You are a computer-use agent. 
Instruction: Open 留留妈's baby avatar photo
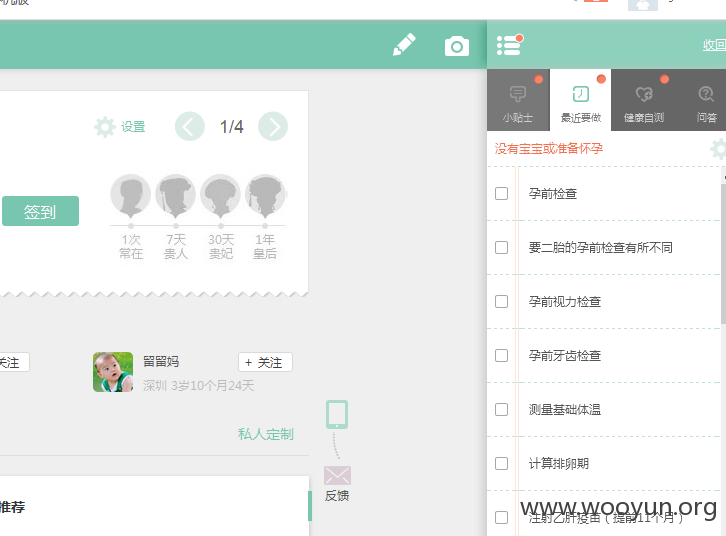click(113, 372)
